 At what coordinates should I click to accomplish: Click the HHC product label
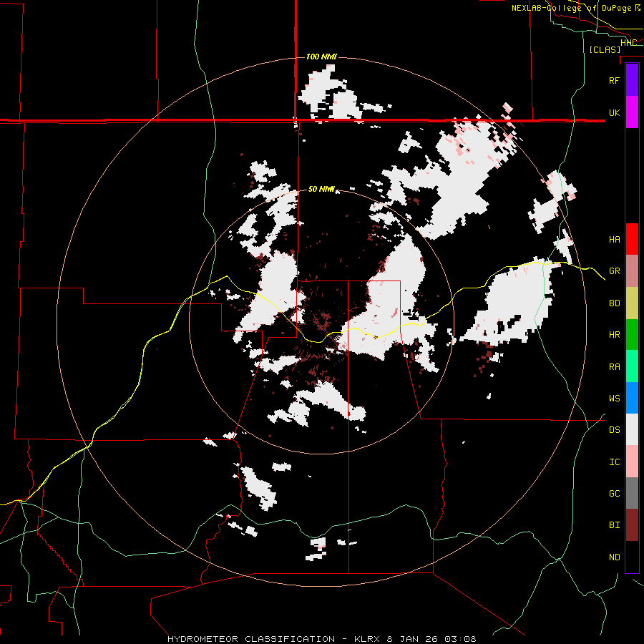(628, 43)
